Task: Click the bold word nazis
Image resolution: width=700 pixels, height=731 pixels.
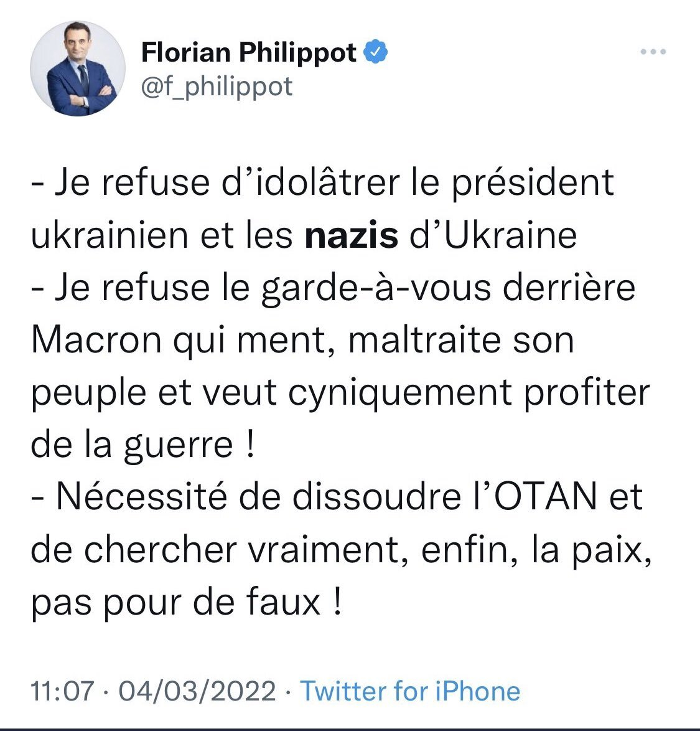Action: pos(352,235)
